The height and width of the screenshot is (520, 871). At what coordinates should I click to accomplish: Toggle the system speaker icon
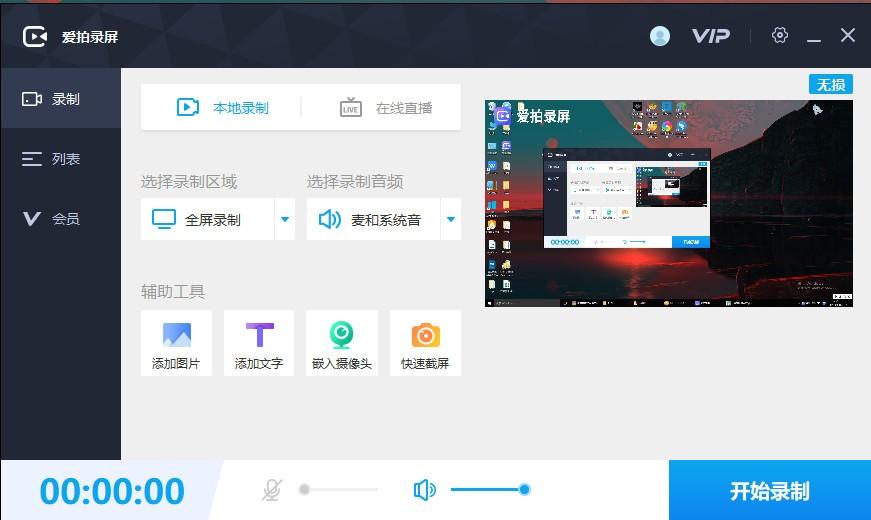coord(424,489)
